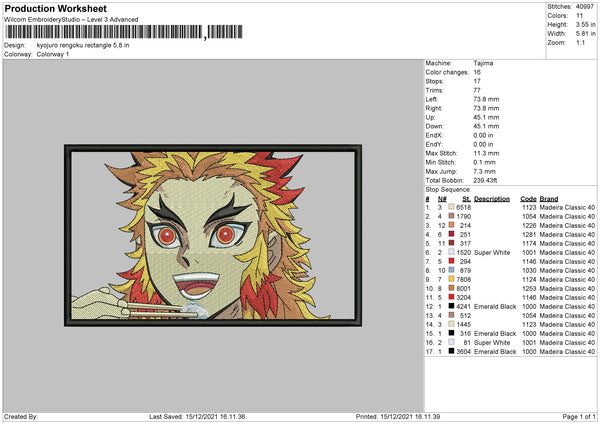The image size is (600, 424).
Task: Select the white swatch in stop row 16
Action: (x=451, y=342)
